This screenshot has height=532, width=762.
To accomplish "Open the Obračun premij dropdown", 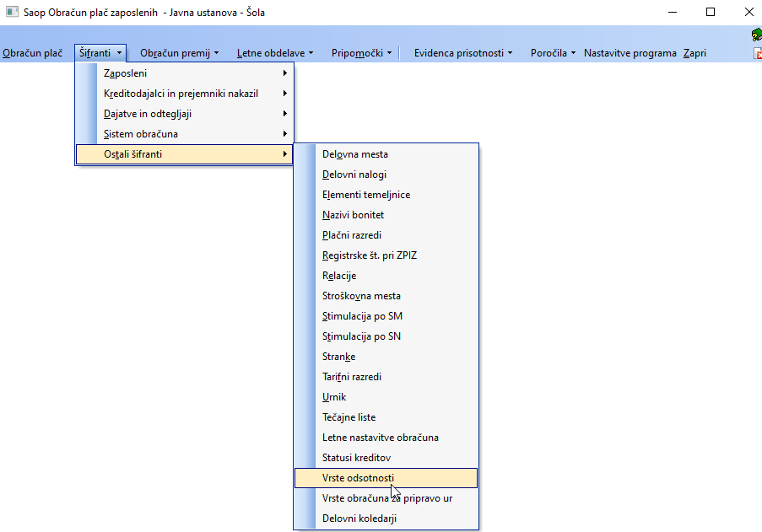I will click(180, 53).
